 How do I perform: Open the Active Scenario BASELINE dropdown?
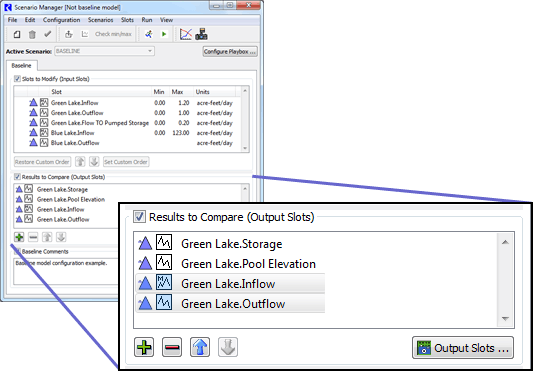point(104,51)
